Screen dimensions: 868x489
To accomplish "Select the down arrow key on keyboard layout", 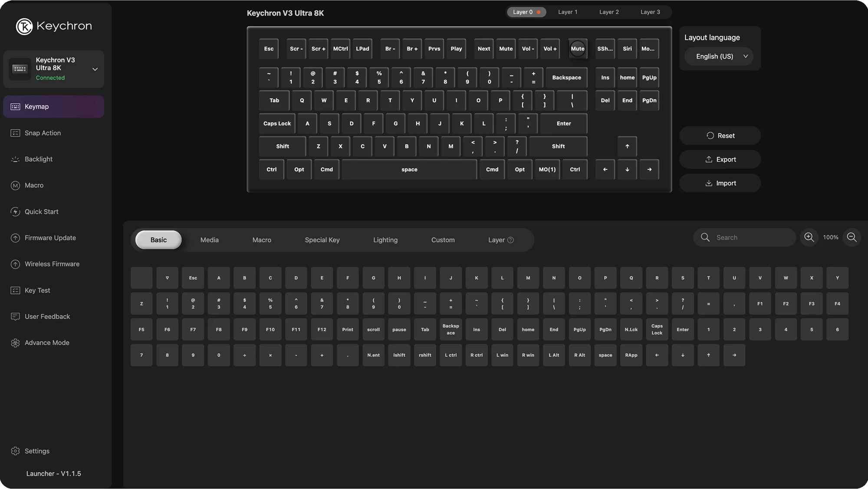I will pyautogui.click(x=627, y=169).
